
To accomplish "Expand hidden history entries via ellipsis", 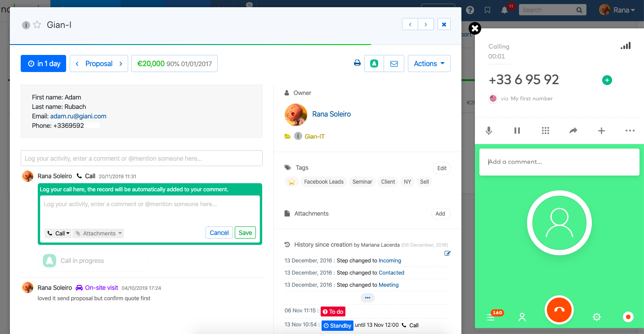I will pyautogui.click(x=367, y=298).
